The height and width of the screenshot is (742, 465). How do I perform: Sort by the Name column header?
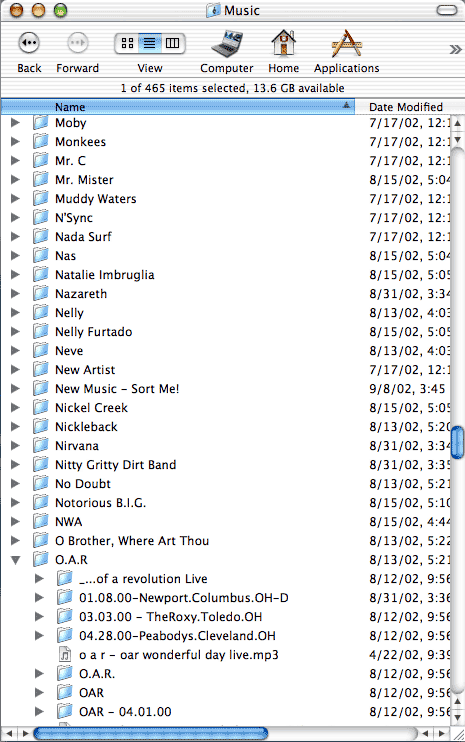click(178, 107)
